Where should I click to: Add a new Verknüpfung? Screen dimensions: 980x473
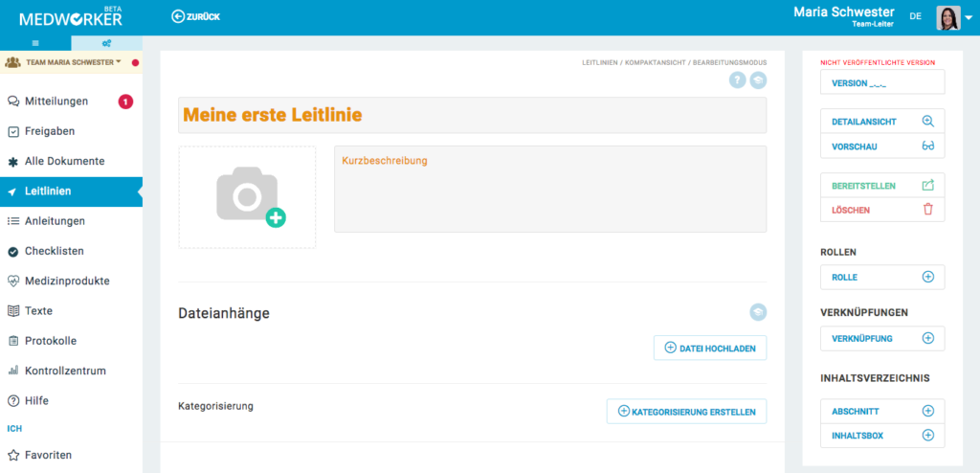881,338
